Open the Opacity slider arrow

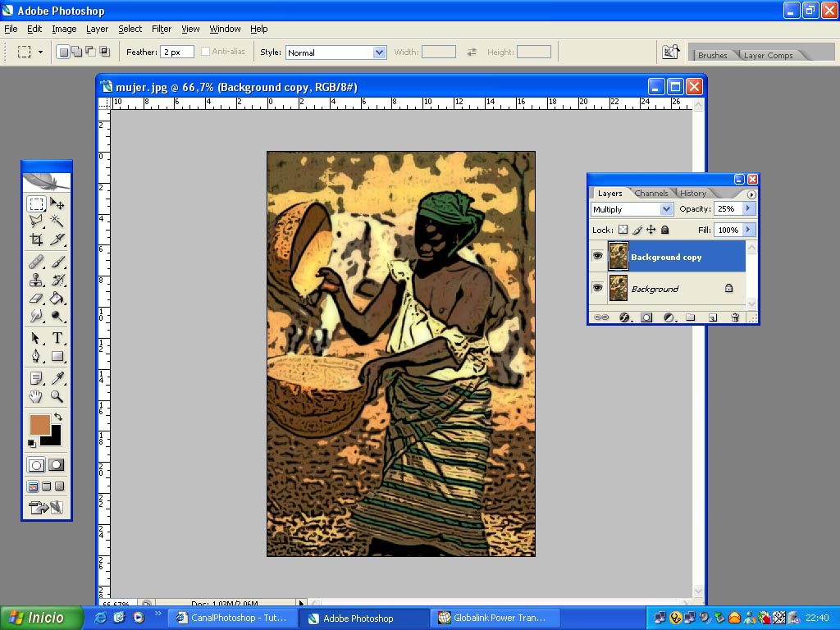coord(748,208)
